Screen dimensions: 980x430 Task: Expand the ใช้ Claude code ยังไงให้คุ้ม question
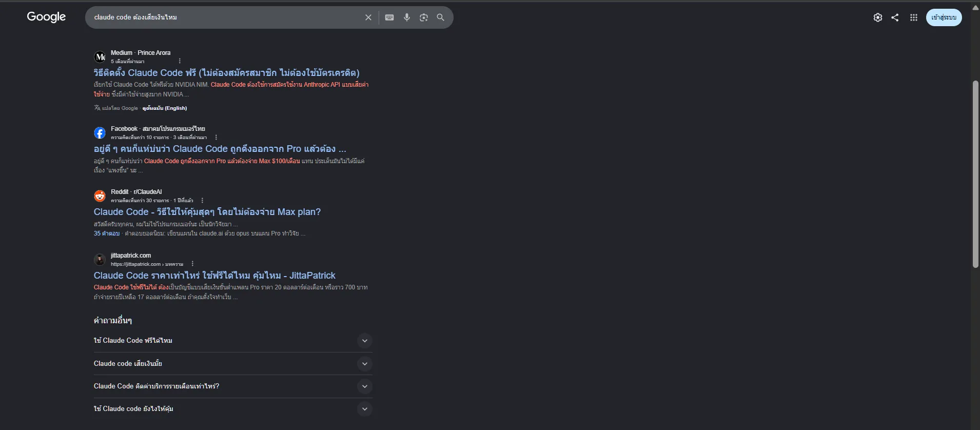pyautogui.click(x=233, y=409)
